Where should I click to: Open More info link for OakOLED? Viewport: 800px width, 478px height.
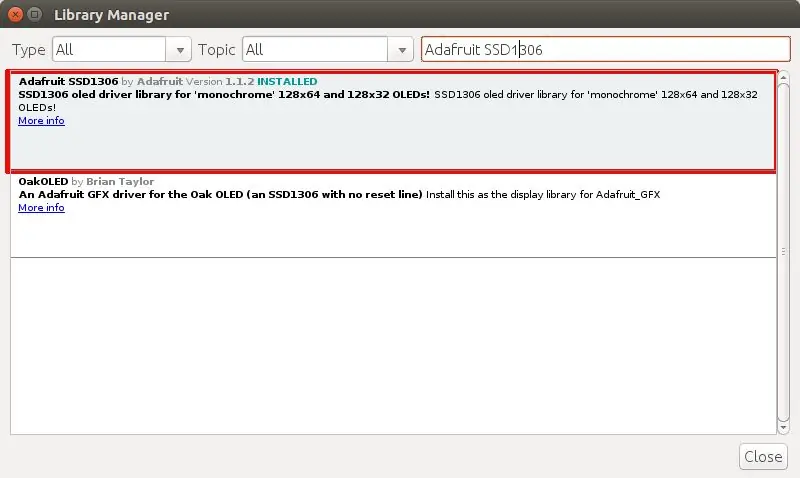click(41, 208)
